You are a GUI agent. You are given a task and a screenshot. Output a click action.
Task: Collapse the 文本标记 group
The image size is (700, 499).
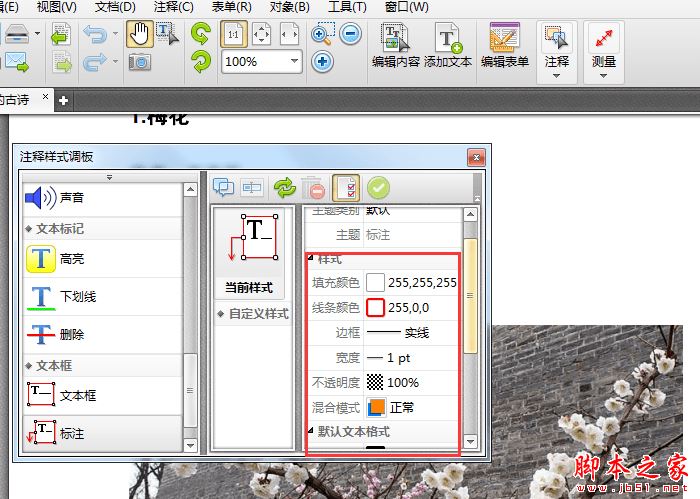coord(29,229)
